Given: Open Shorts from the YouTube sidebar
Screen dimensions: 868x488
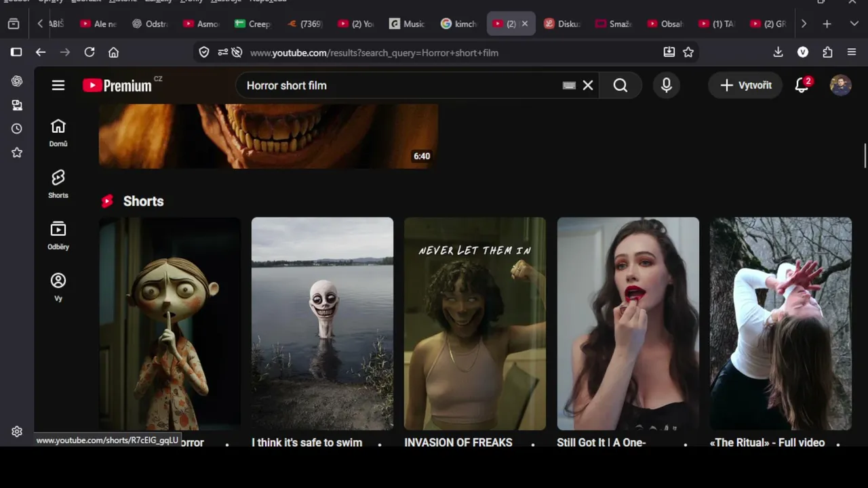Looking at the screenshot, I should (58, 184).
